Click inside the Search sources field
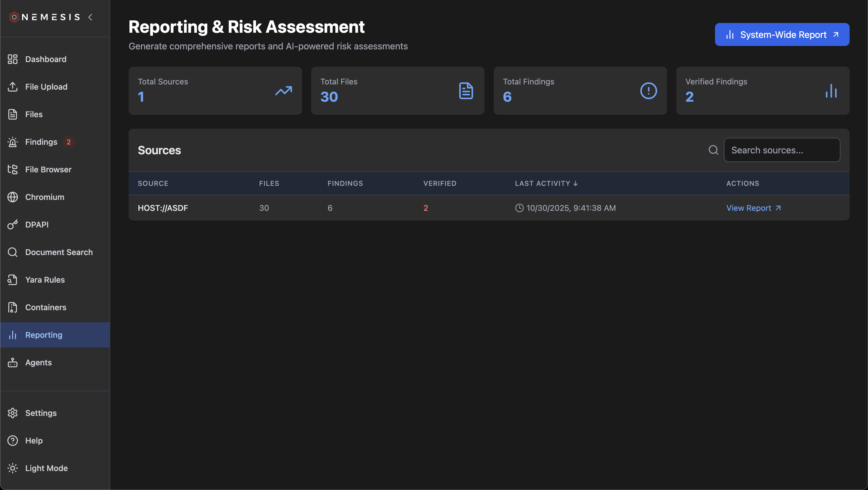 point(782,150)
